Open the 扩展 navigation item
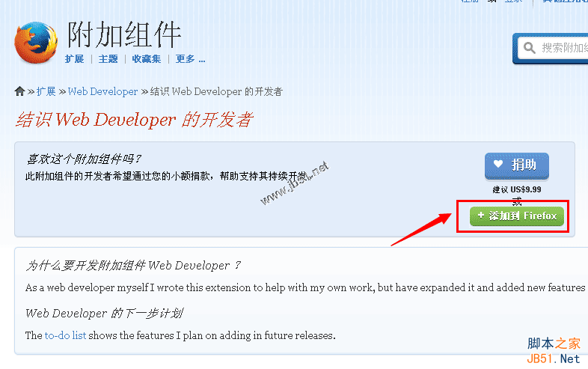Image resolution: width=588 pixels, height=369 pixels. point(74,59)
